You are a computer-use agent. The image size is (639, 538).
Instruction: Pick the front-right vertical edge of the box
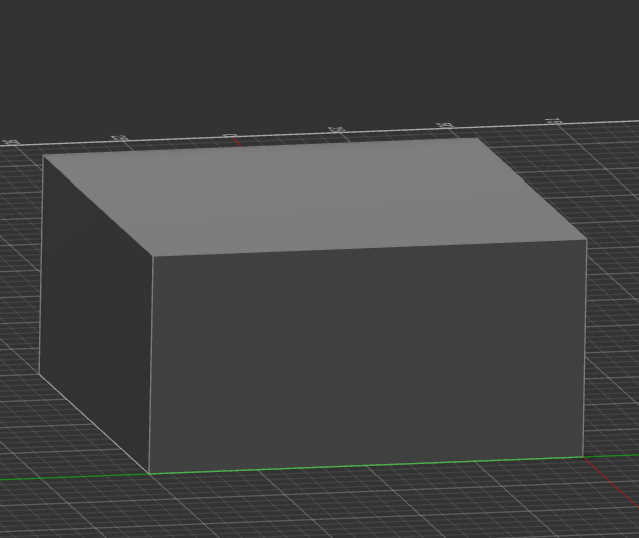585,348
